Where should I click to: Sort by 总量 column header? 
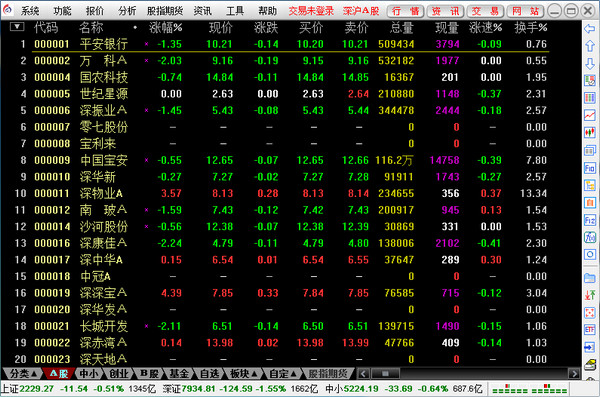(401, 28)
